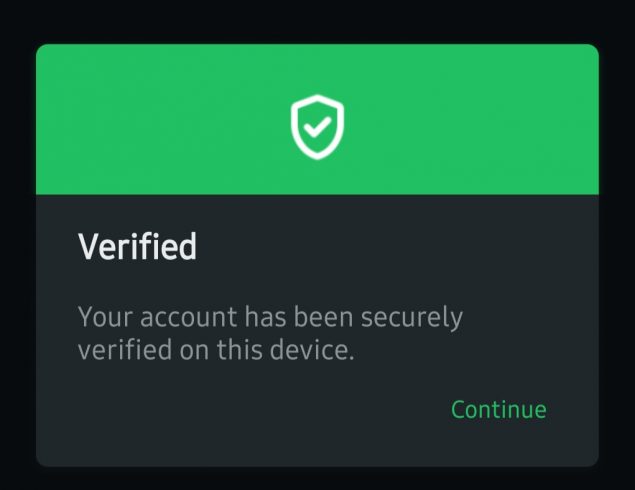This screenshot has width=635, height=490.
Task: Click the dark backdrop below the dialog
Action: pyautogui.click(x=317, y=479)
